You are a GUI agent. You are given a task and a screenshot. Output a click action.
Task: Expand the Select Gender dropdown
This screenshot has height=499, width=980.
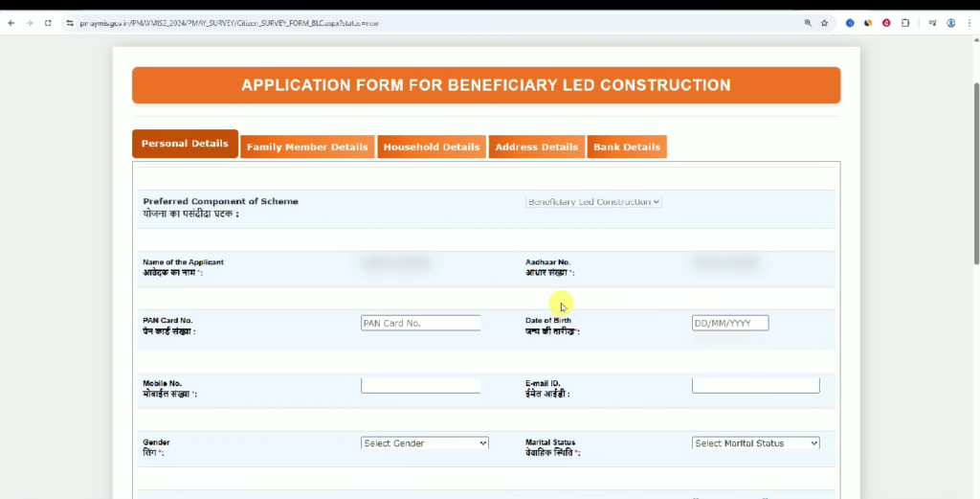click(424, 442)
